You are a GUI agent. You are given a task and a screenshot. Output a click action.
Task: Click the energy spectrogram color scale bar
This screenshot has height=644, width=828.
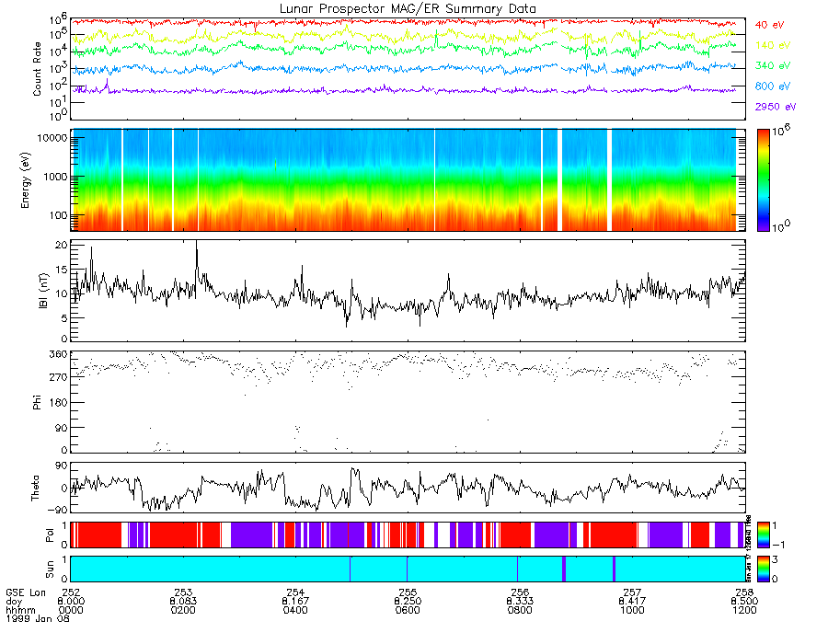[763, 180]
